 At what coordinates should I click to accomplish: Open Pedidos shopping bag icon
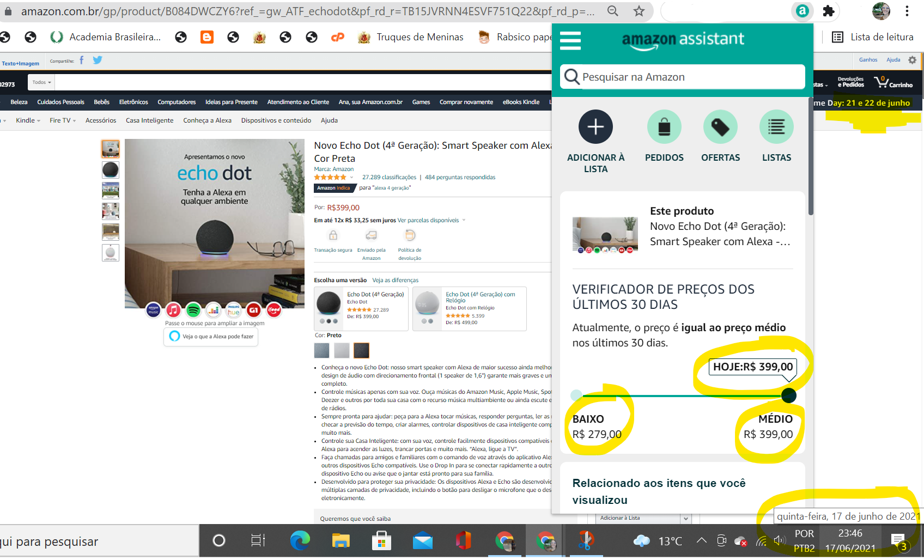pos(664,127)
